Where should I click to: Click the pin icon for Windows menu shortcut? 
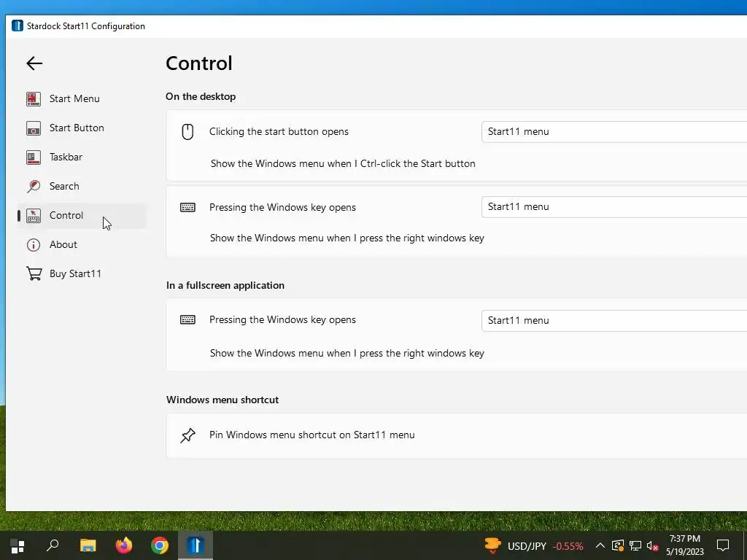(x=187, y=435)
